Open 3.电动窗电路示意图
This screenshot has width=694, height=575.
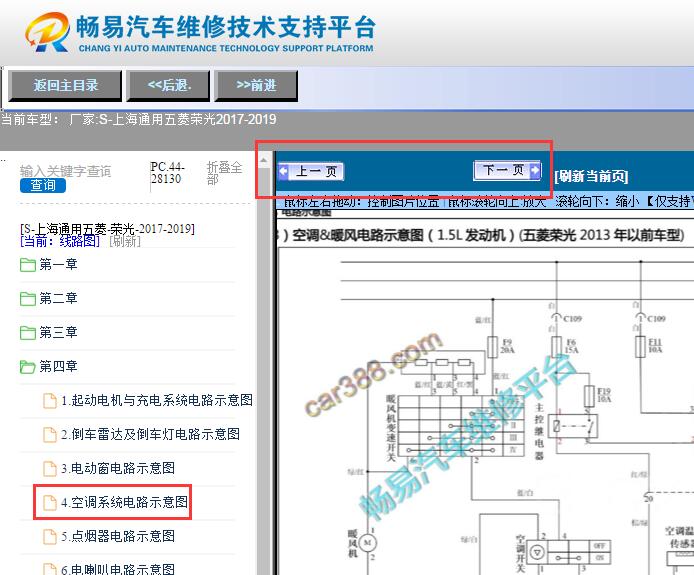tap(118, 468)
